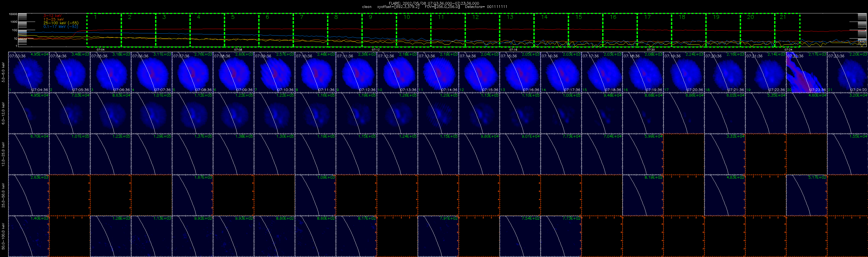Select interval 5 box in the light curve
868x257 pixels.
tap(242, 30)
